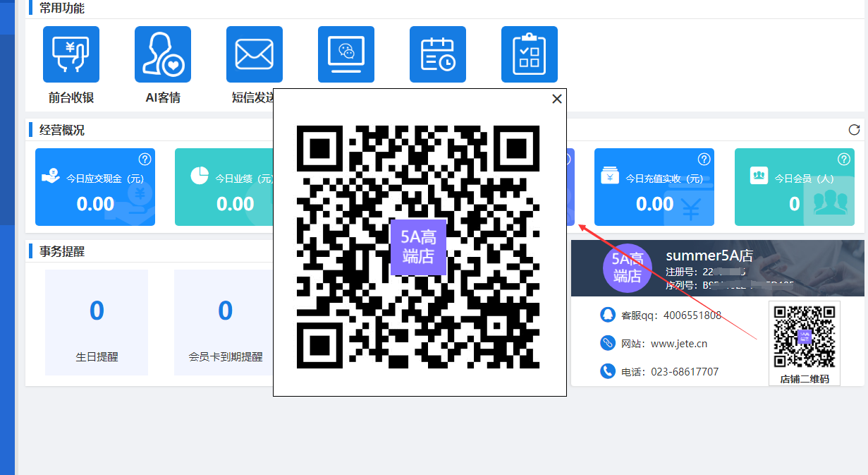868x475 pixels.
Task: Open the clipboard checklist icon
Action: [530, 54]
